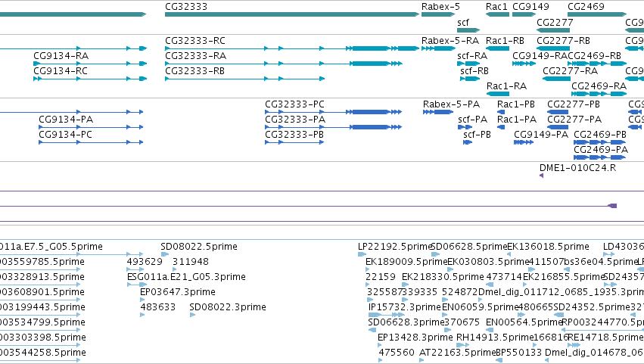The width and height of the screenshot is (644, 364).
Task: Click the long teal CG32333 gene bar
Action: pos(292,15)
